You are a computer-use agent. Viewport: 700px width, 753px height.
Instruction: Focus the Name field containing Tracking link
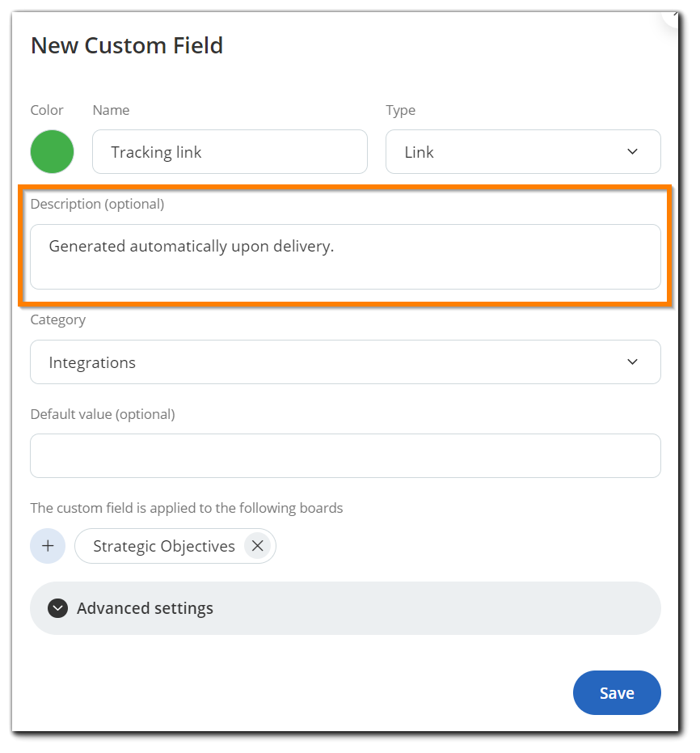click(x=230, y=152)
